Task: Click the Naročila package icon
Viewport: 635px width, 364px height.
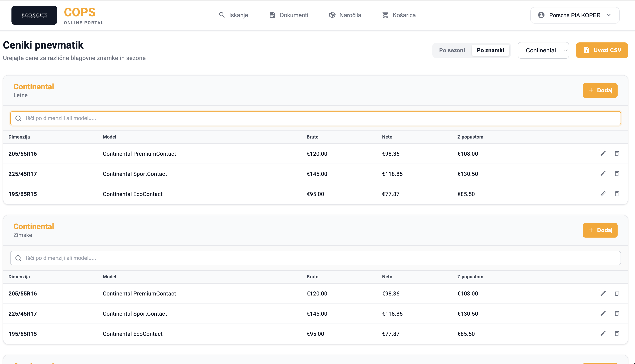Action: point(332,15)
